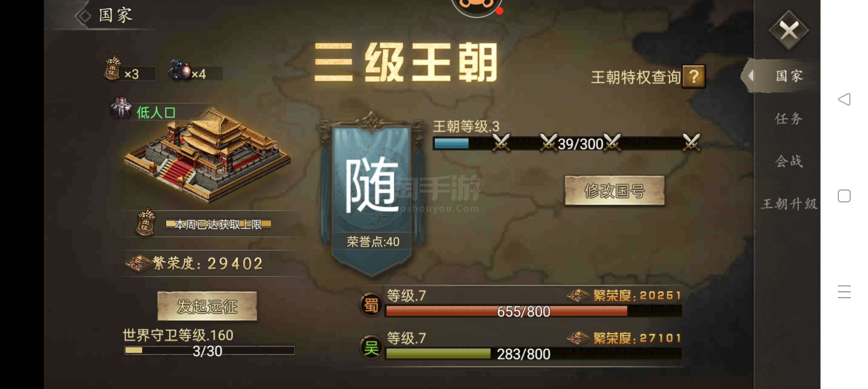Select the 吴 faction round emblem

click(371, 347)
